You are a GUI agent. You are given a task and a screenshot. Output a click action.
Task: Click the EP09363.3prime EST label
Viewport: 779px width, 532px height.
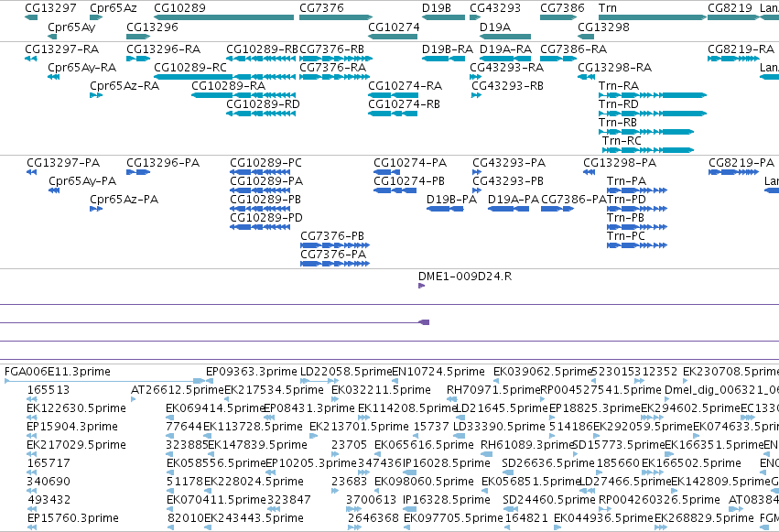pos(252,372)
